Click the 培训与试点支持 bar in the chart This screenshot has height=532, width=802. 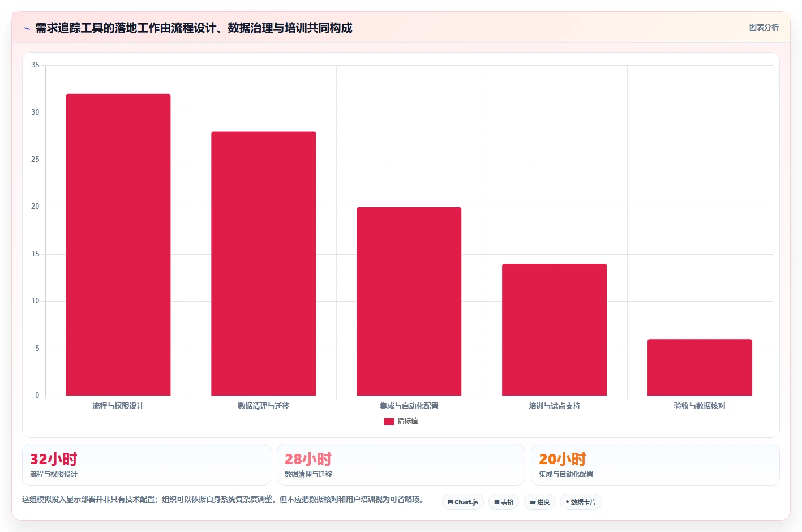pyautogui.click(x=555, y=329)
